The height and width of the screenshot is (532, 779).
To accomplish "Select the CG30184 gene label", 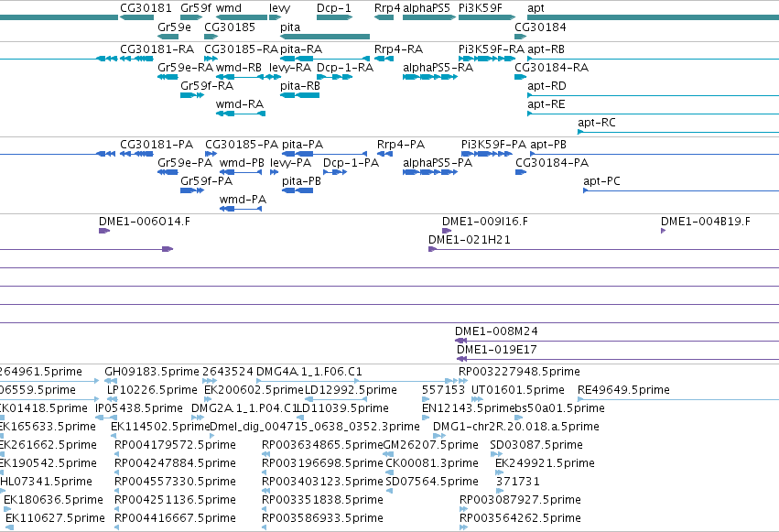I will [x=540, y=27].
